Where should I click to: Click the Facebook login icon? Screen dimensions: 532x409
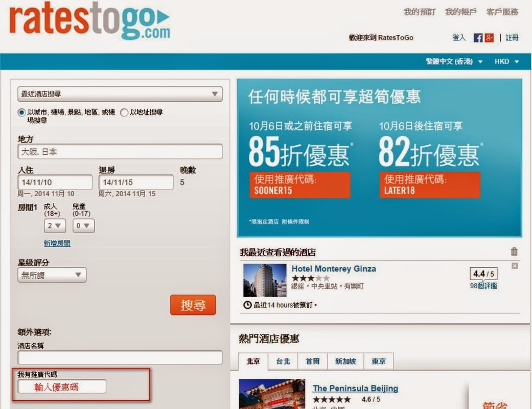[478, 37]
